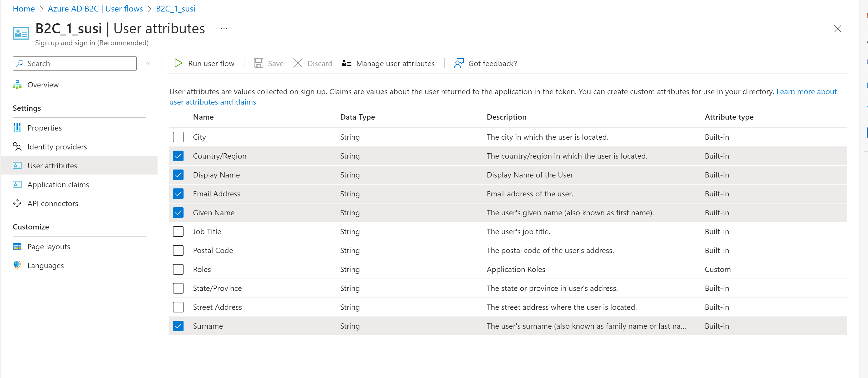Click the Manage user attributes icon
This screenshot has width=868, height=378.
pos(346,63)
